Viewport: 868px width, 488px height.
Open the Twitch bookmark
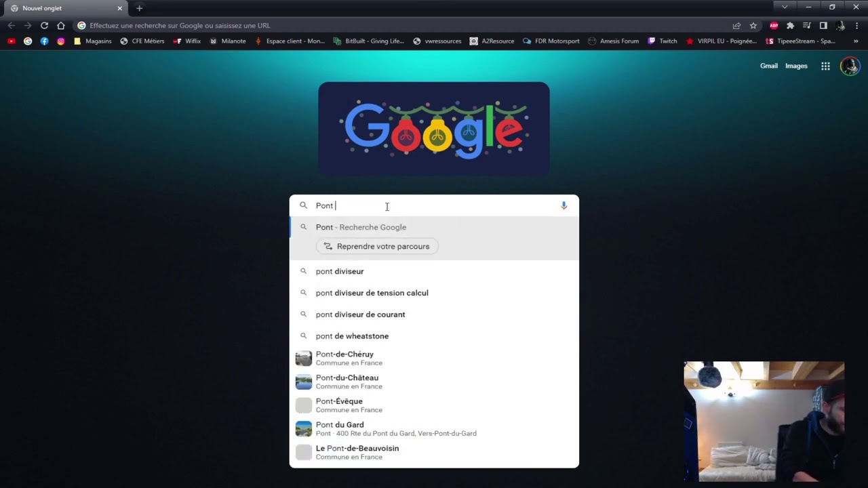click(662, 41)
